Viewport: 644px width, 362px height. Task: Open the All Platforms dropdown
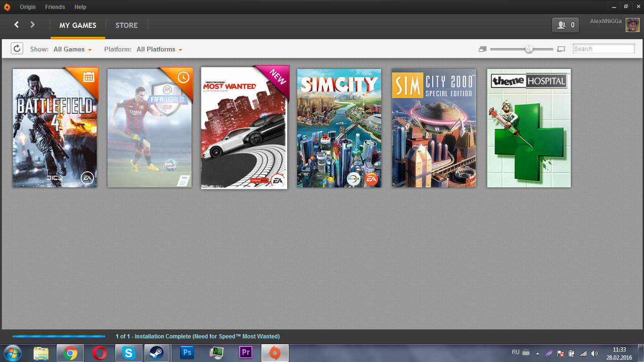coord(159,49)
